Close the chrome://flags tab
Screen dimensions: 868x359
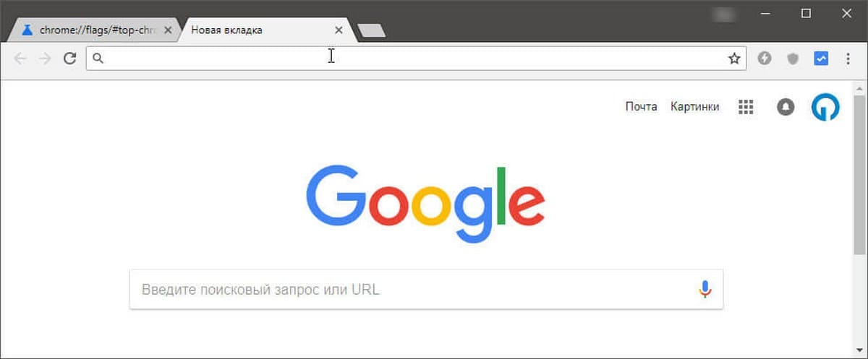168,30
